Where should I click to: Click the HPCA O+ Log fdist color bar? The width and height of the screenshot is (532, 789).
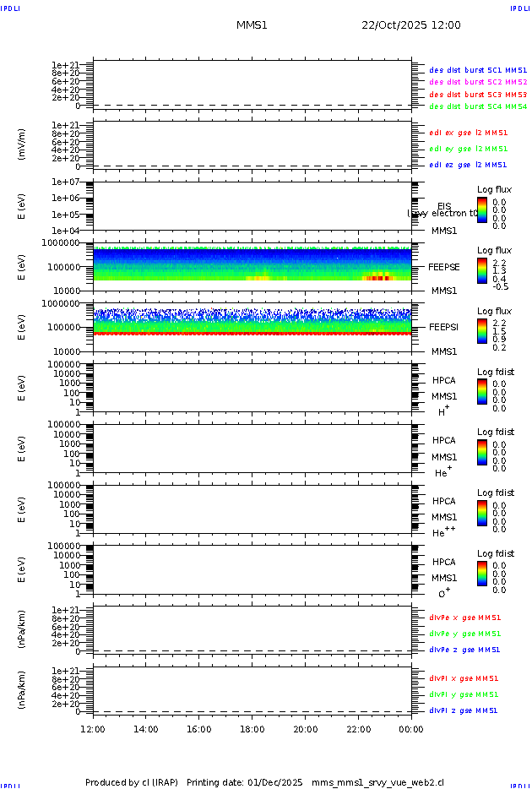(x=482, y=573)
